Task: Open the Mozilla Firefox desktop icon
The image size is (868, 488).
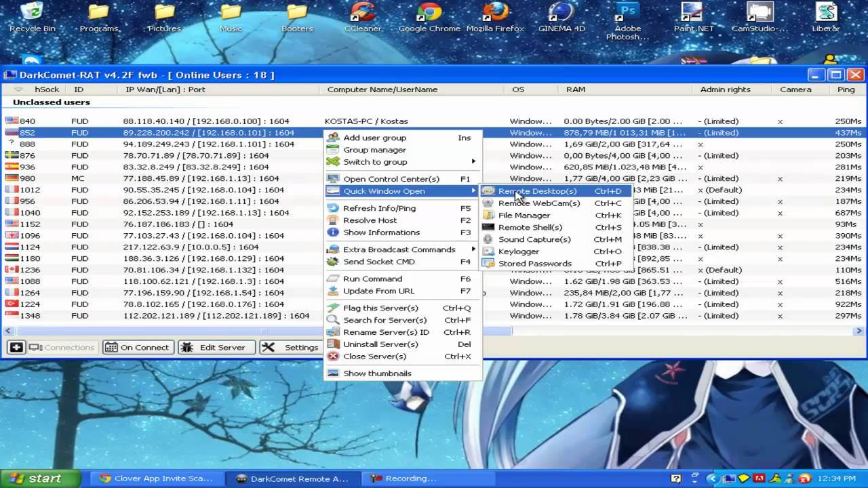Action: pos(495,18)
